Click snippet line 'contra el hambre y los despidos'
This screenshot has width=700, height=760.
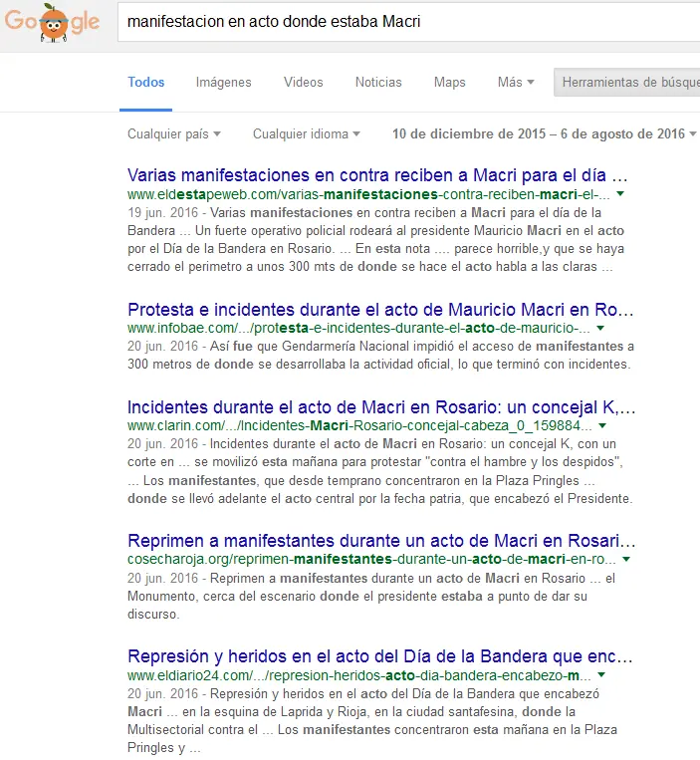point(375,462)
